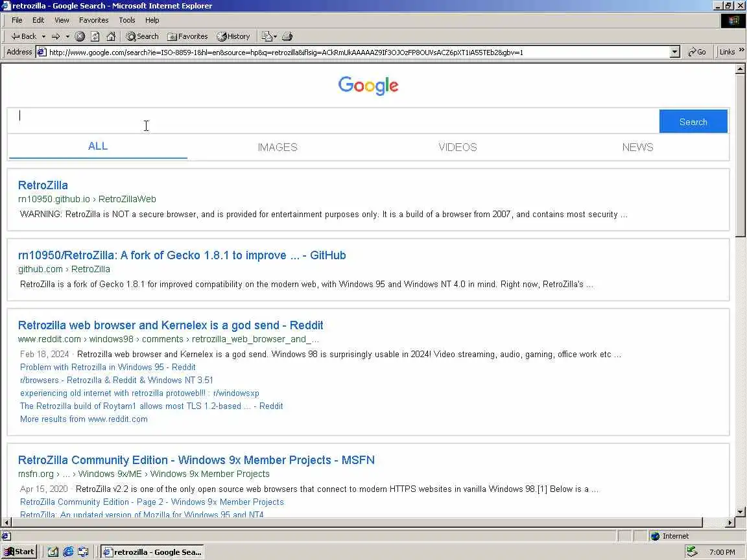Image resolution: width=747 pixels, height=560 pixels.
Task: Click the vertical scrollbar thumb
Action: [x=740, y=156]
